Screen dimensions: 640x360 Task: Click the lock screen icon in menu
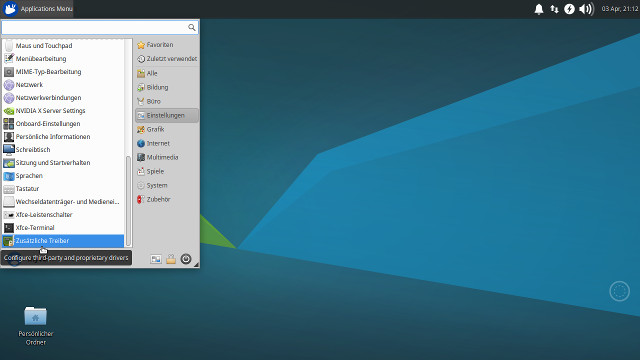click(x=171, y=259)
